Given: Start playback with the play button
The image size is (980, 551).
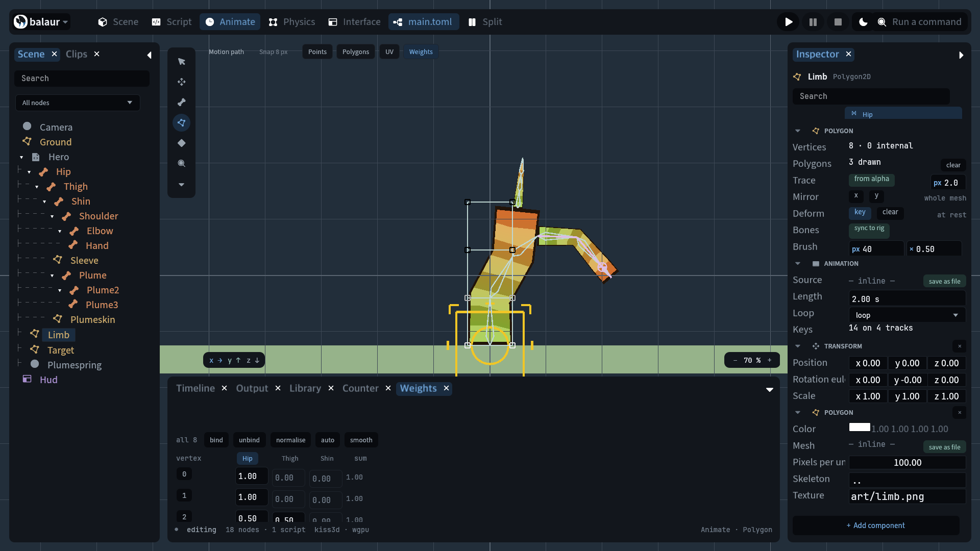Looking at the screenshot, I should click(x=789, y=22).
